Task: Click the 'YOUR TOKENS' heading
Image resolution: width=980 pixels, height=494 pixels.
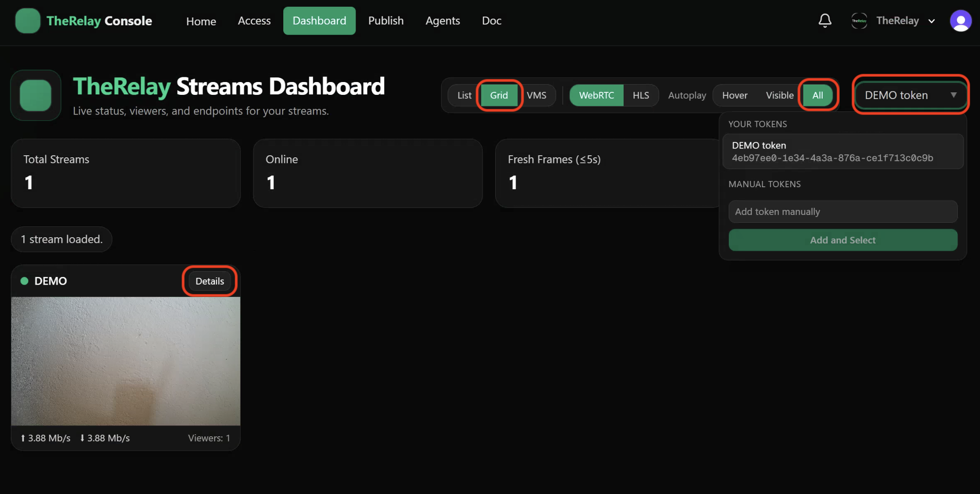Action: point(758,124)
